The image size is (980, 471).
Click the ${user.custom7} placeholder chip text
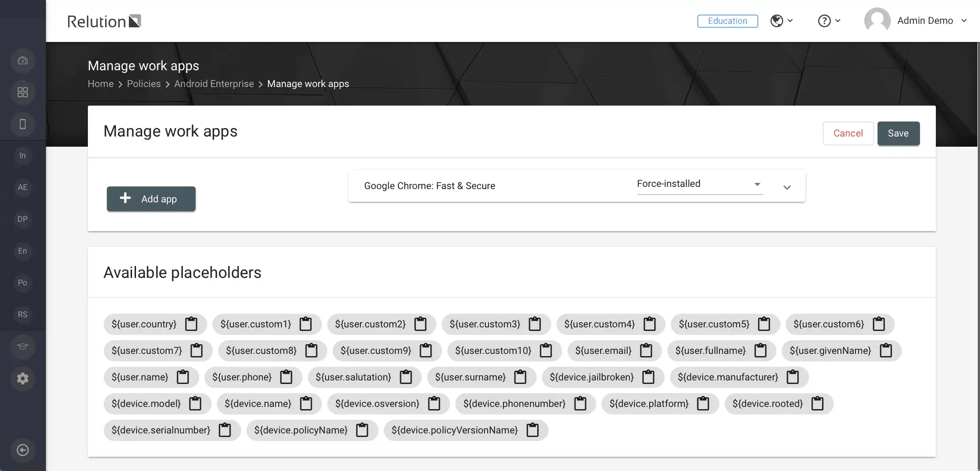point(147,350)
